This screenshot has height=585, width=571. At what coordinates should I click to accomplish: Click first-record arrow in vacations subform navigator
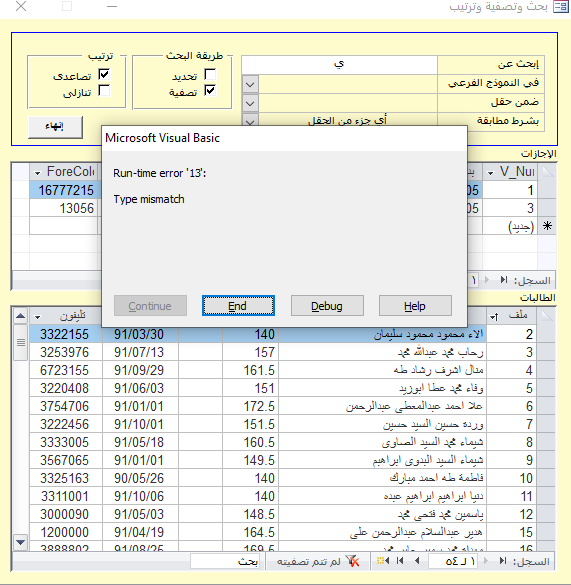[504, 280]
